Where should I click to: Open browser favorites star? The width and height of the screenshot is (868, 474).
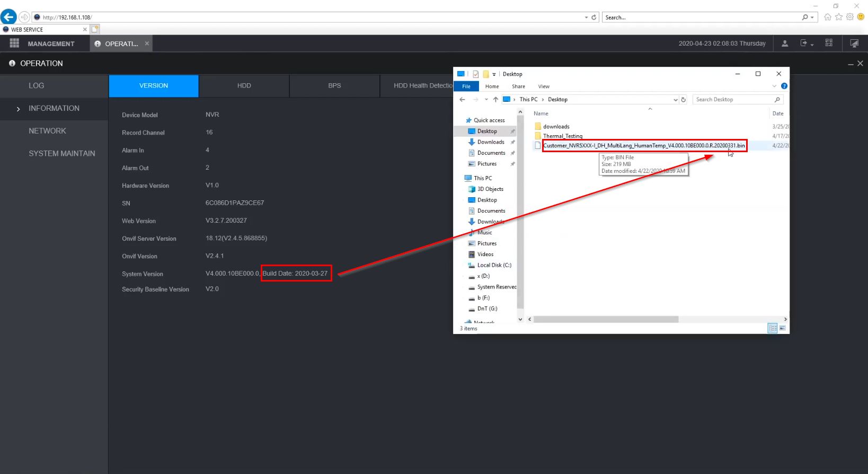tap(839, 17)
